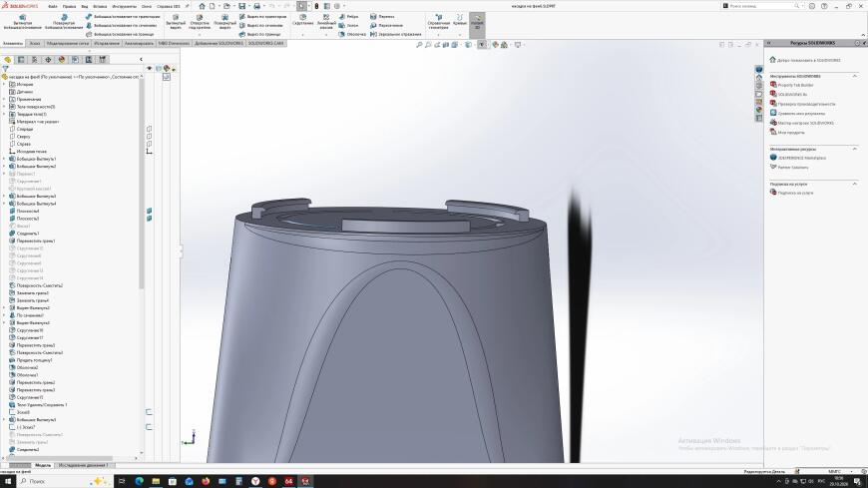Expand the Annotations folder in the tree
The image size is (868, 488).
(4, 99)
